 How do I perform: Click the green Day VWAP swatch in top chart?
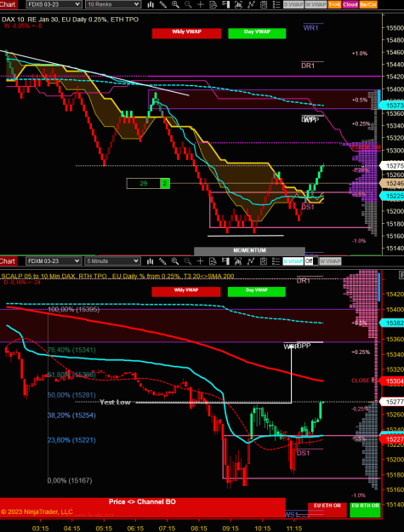coord(257,33)
